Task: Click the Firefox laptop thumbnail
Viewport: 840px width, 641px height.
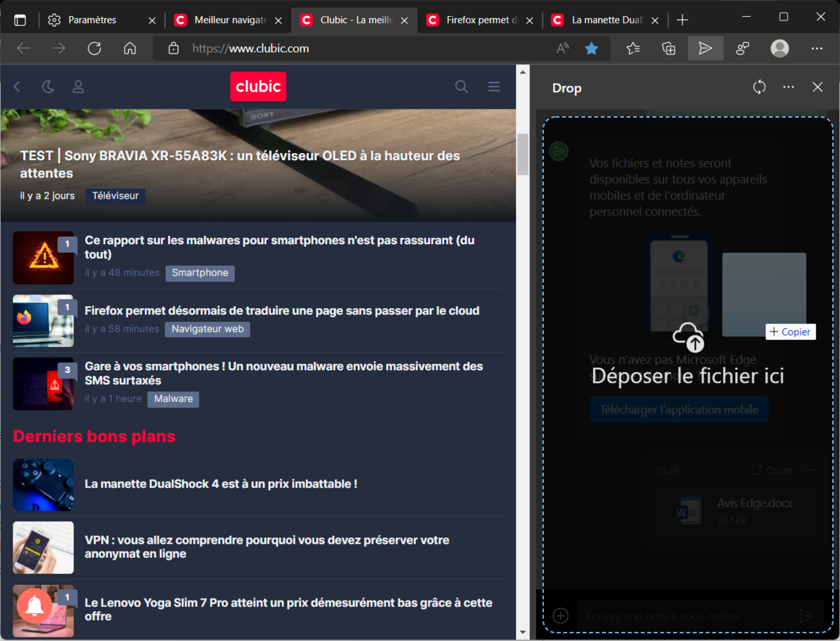Action: point(43,320)
